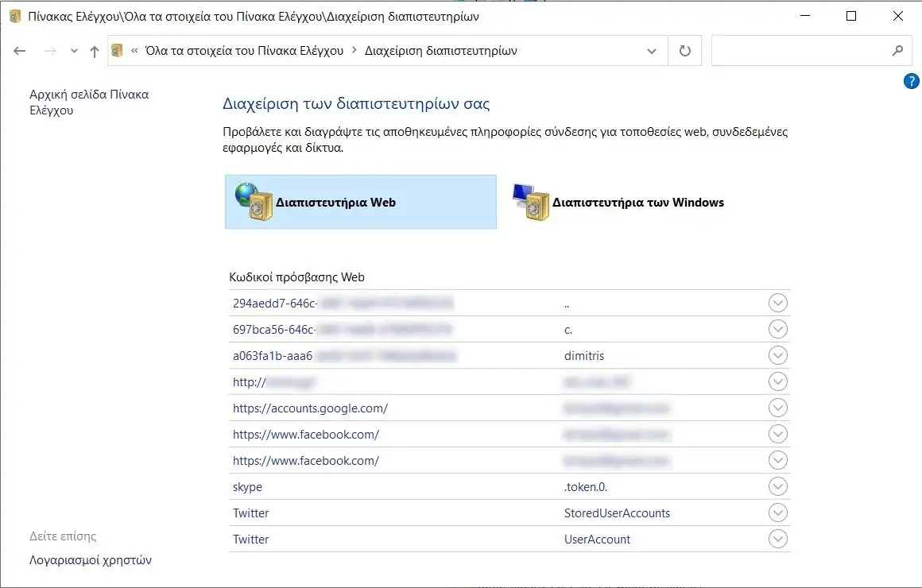The height and width of the screenshot is (588, 922).
Task: Expand the Twitter StoredUserAccounts entry
Action: pos(777,513)
